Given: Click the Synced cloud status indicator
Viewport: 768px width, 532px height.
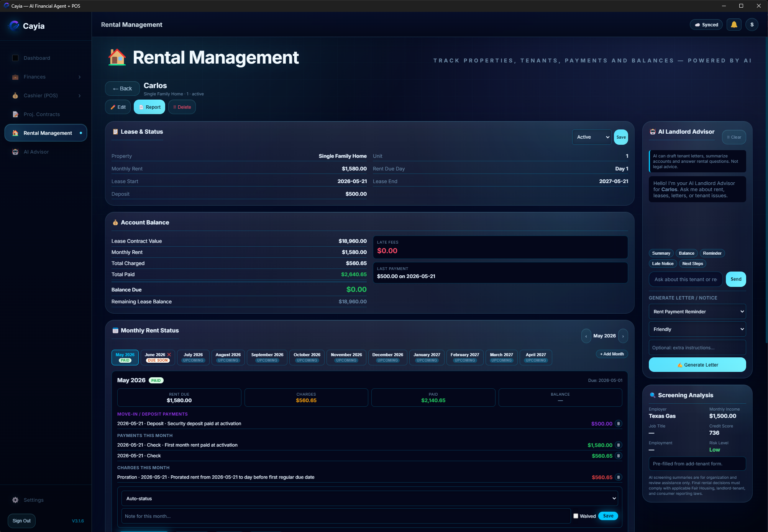Looking at the screenshot, I should tap(706, 25).
